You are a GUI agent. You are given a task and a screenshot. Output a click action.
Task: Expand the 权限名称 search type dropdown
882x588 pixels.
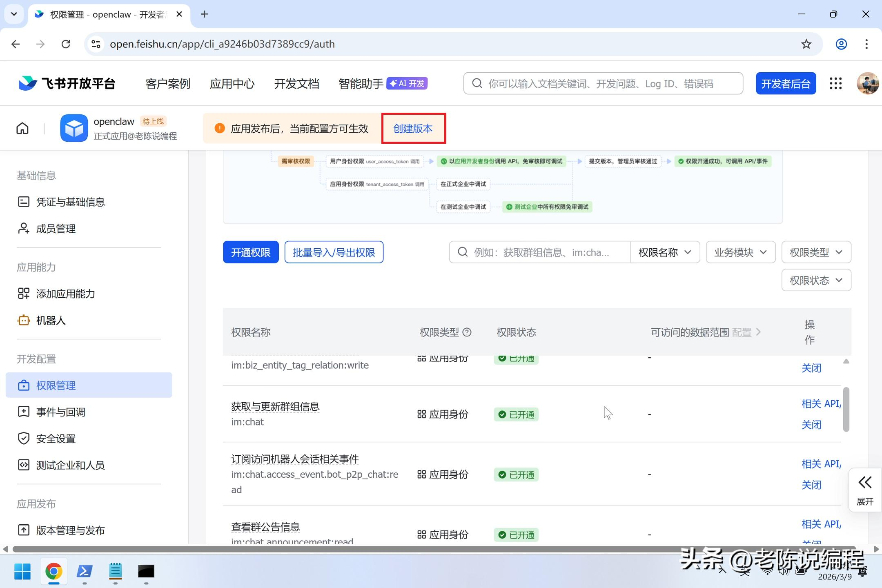tap(665, 252)
